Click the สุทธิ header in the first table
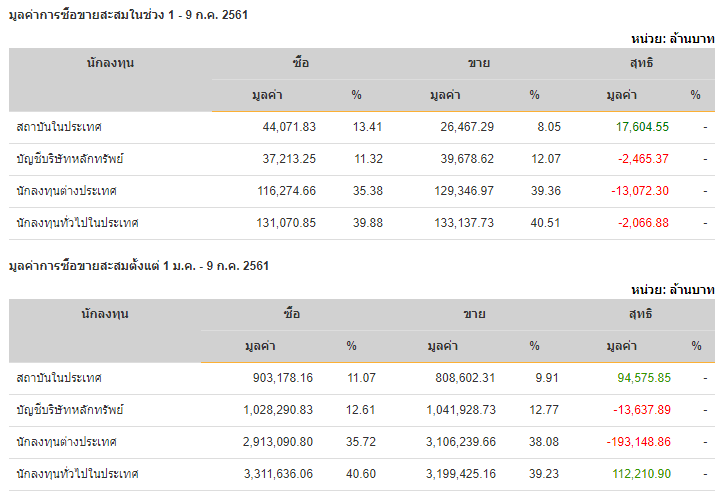Screen dimensions: 725x495 pyautogui.click(x=641, y=62)
